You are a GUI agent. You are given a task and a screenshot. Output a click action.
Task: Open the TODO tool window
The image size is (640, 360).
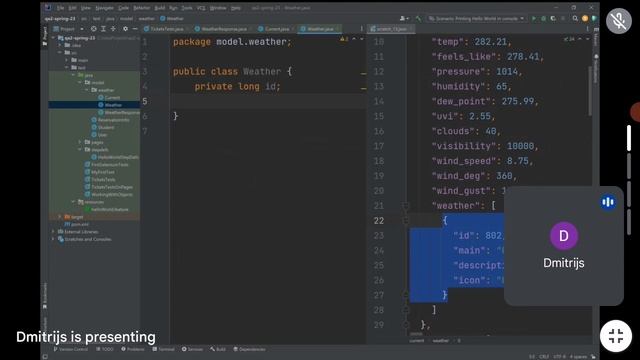pos(105,349)
